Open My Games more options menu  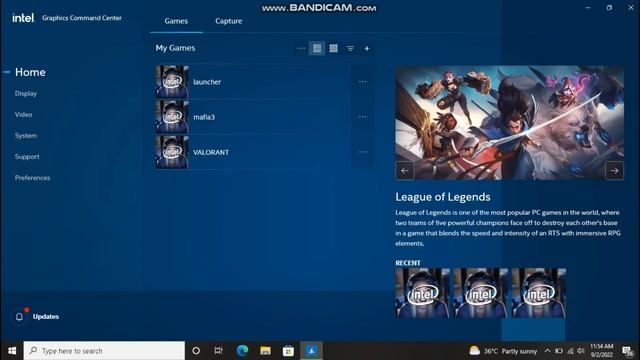pos(301,48)
